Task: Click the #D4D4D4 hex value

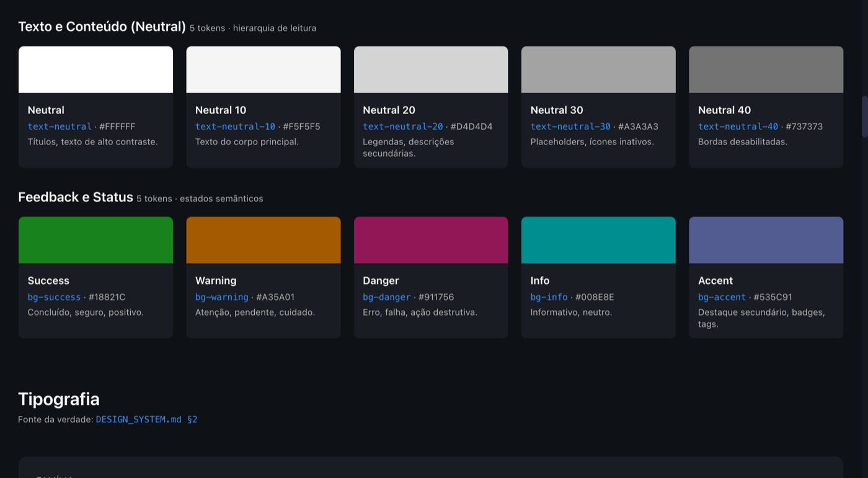Action: (x=472, y=126)
